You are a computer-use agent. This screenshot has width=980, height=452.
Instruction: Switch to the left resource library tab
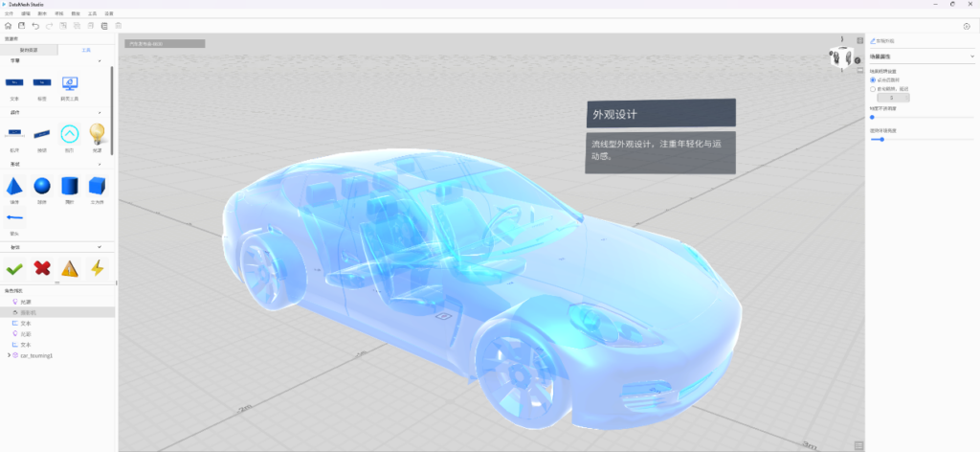[29, 50]
